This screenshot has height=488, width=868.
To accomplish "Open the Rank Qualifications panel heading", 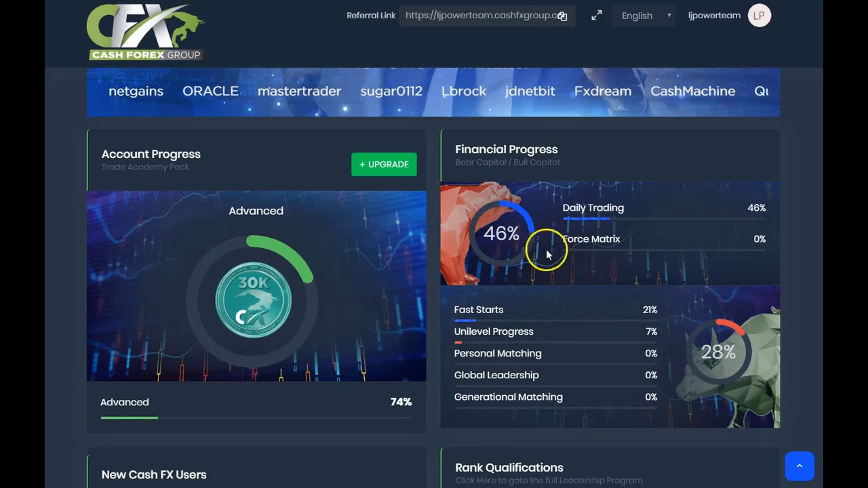I will click(509, 468).
